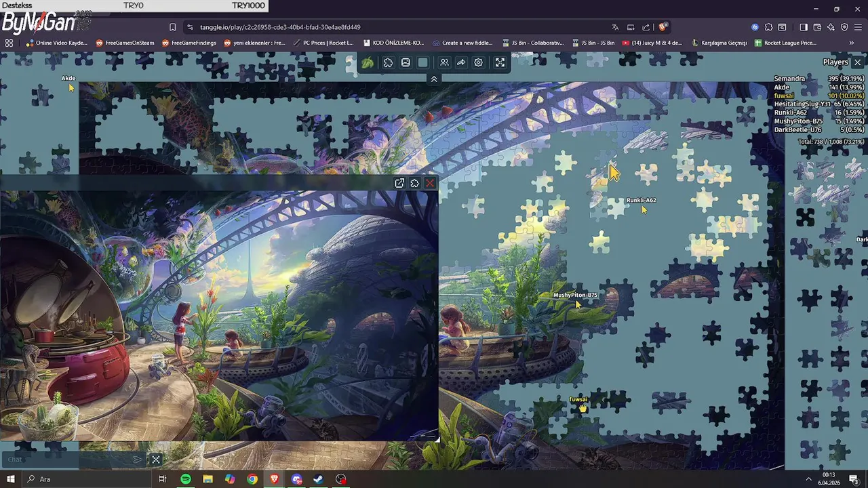Select the puzzle piece toolbar icon
The height and width of the screenshot is (488, 868).
388,62
